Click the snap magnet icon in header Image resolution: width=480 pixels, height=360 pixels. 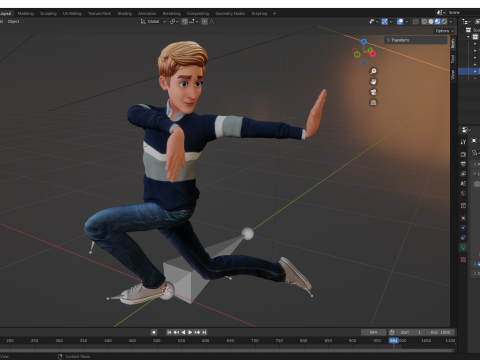point(184,21)
